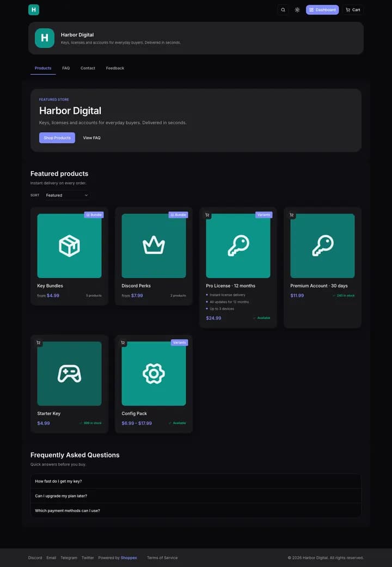Open the Dashboard button

(322, 10)
